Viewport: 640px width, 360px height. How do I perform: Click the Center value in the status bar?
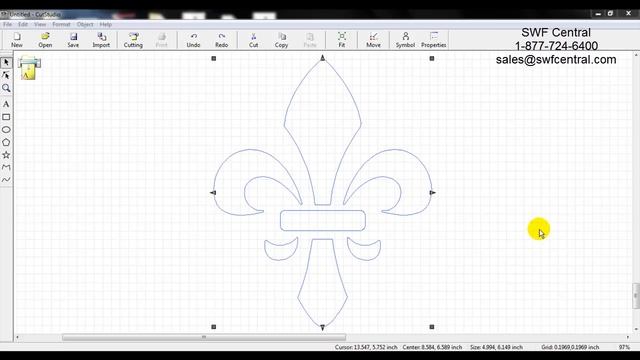(432, 347)
